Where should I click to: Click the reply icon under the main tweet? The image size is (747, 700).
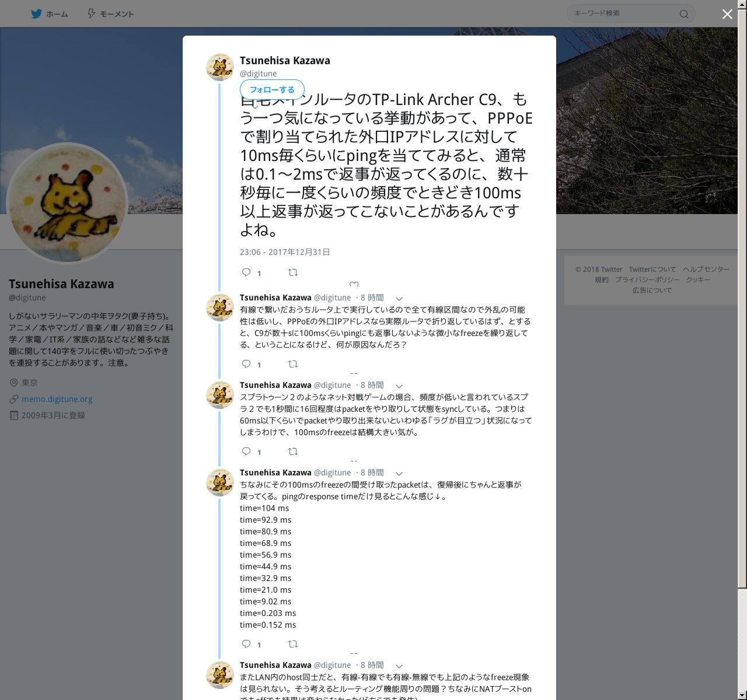point(246,272)
